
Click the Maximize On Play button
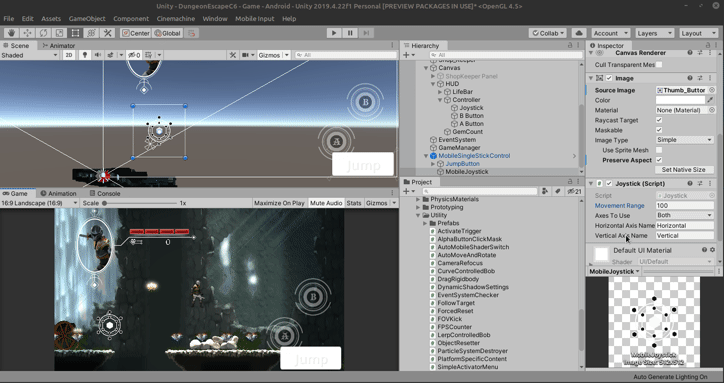point(279,203)
